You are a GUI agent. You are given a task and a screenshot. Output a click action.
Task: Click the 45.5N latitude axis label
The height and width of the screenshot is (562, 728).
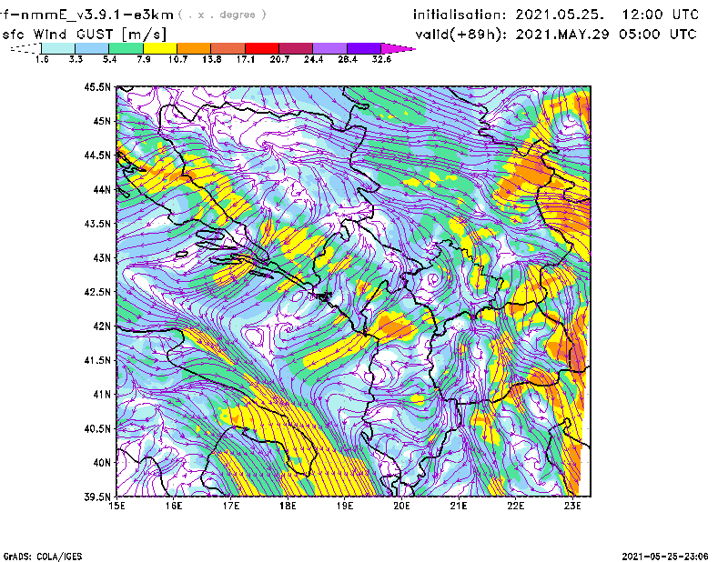click(x=97, y=87)
